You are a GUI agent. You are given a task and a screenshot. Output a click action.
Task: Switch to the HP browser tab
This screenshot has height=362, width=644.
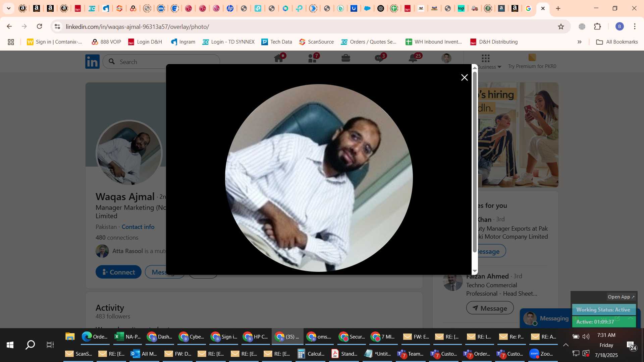pyautogui.click(x=230, y=8)
